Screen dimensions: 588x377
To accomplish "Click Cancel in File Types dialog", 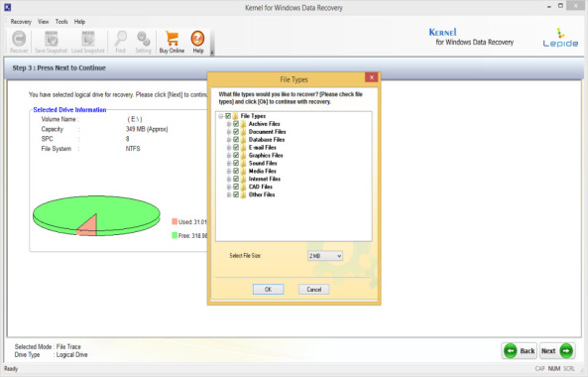I will (314, 290).
